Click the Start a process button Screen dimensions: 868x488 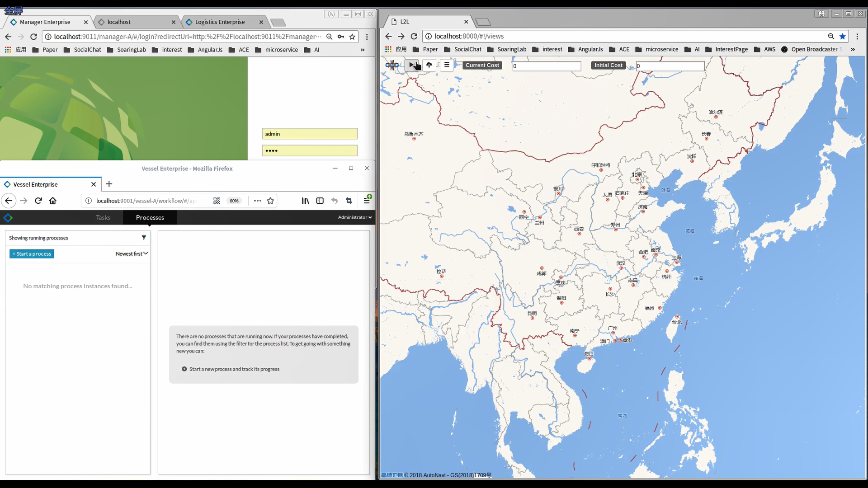[x=32, y=254]
